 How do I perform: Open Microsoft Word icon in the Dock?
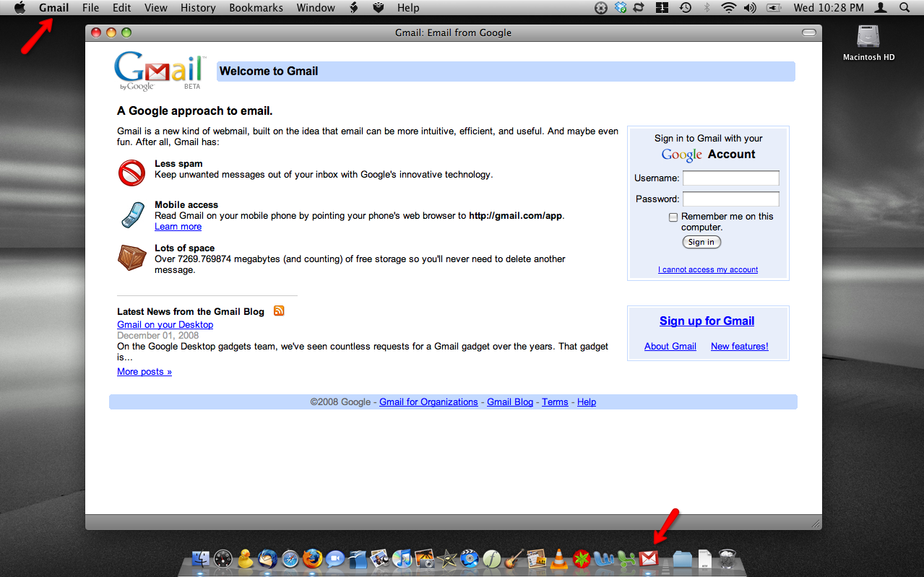point(603,558)
